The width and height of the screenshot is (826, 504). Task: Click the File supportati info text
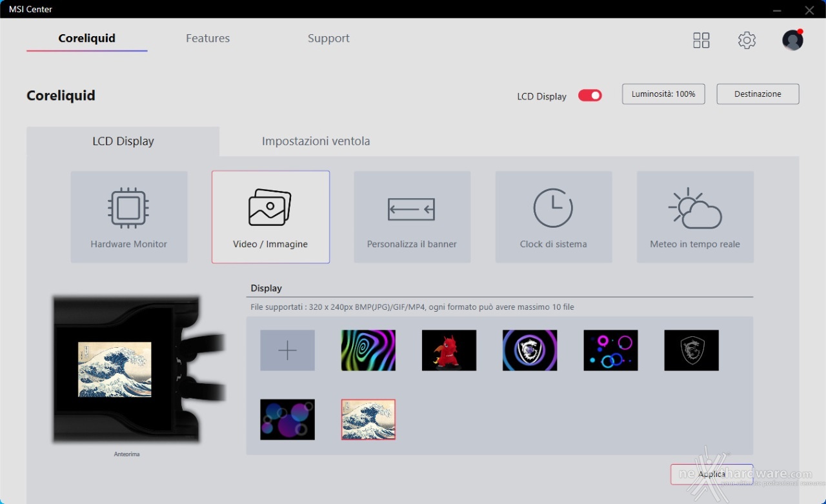pyautogui.click(x=412, y=307)
